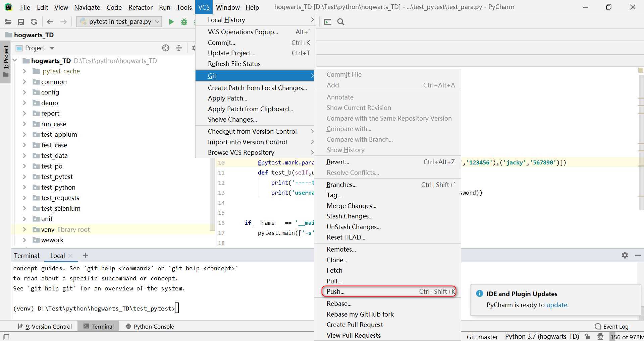Click line number 17 in editor gutter
The width and height of the screenshot is (644, 341).
221,233
